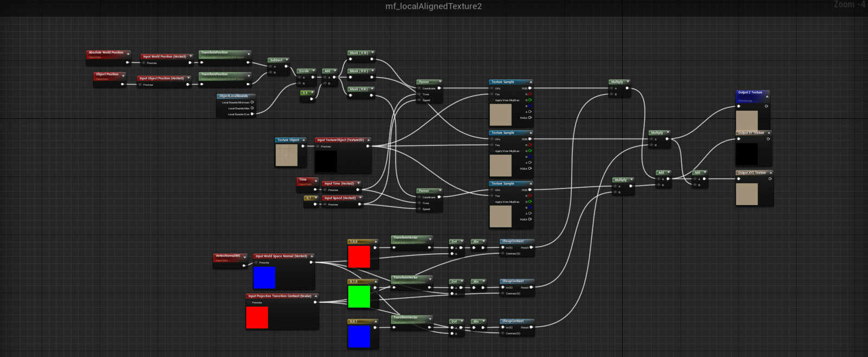The width and height of the screenshot is (868, 357).
Task: Click the Texture Object node thumbnail
Action: pyautogui.click(x=286, y=155)
